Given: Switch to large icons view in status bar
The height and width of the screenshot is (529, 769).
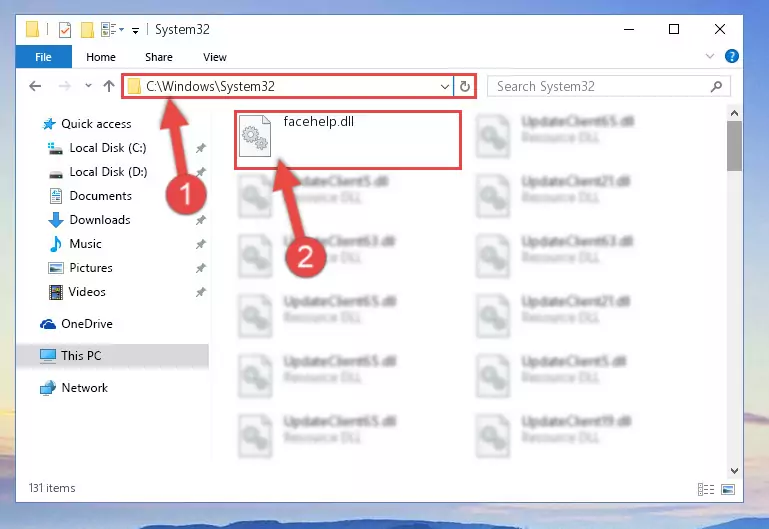Looking at the screenshot, I should [728, 489].
